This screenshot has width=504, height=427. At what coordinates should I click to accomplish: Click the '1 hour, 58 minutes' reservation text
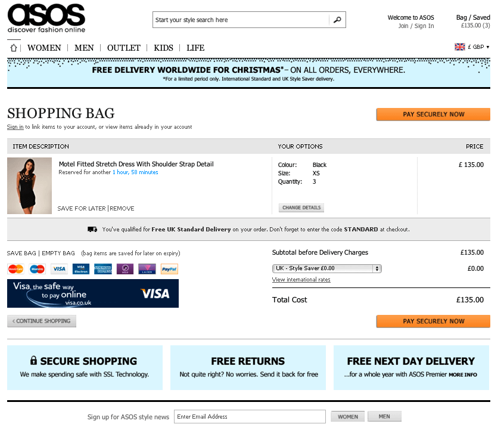click(x=135, y=172)
